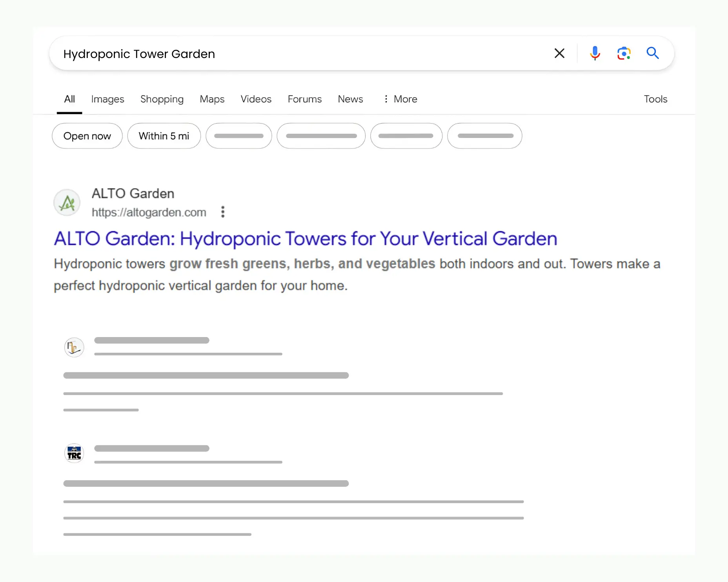This screenshot has width=728, height=582.
Task: Click the ALTO Garden site favicon
Action: (x=67, y=203)
